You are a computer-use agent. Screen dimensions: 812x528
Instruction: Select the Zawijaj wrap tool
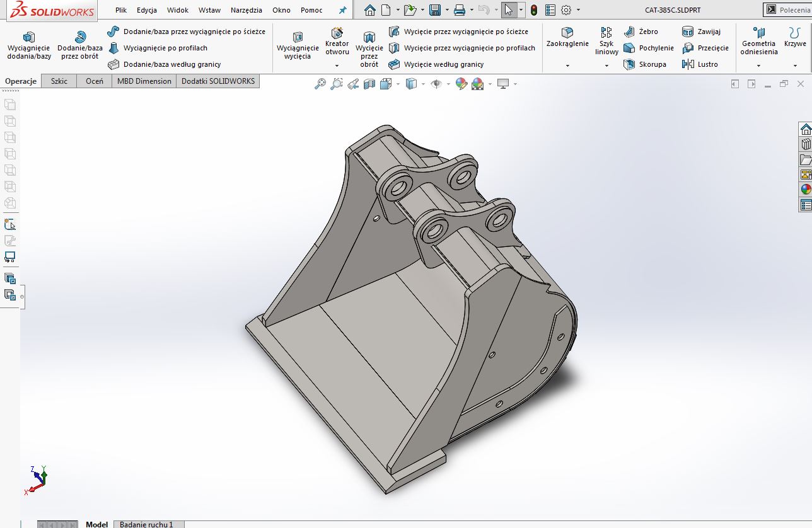701,32
